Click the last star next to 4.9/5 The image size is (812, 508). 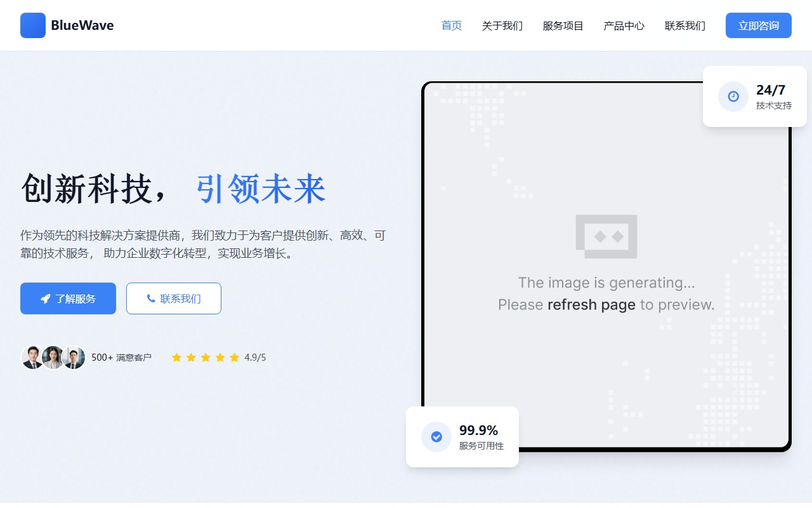235,357
